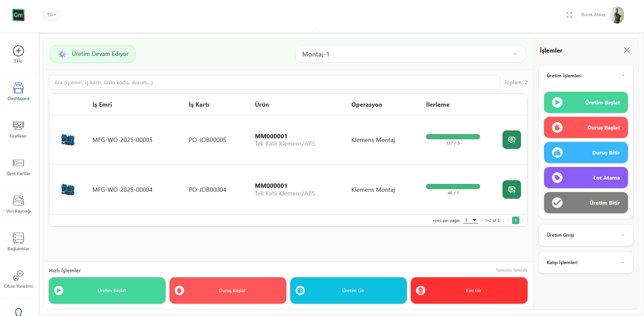Open the TR language dropdown

point(51,15)
